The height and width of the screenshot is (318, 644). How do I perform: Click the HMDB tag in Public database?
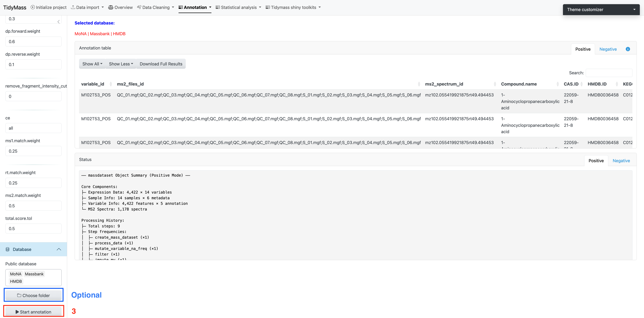[x=16, y=281]
